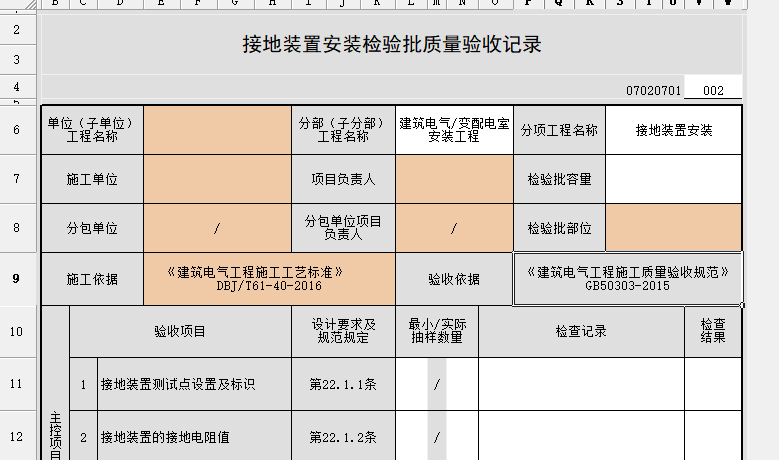Click the 施工单位 label cell
Image resolution: width=779 pixels, height=460 pixels.
pos(92,179)
